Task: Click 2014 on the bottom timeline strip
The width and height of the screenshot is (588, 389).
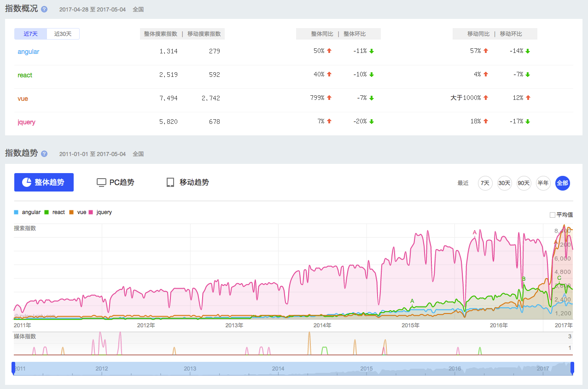Action: coord(278,368)
